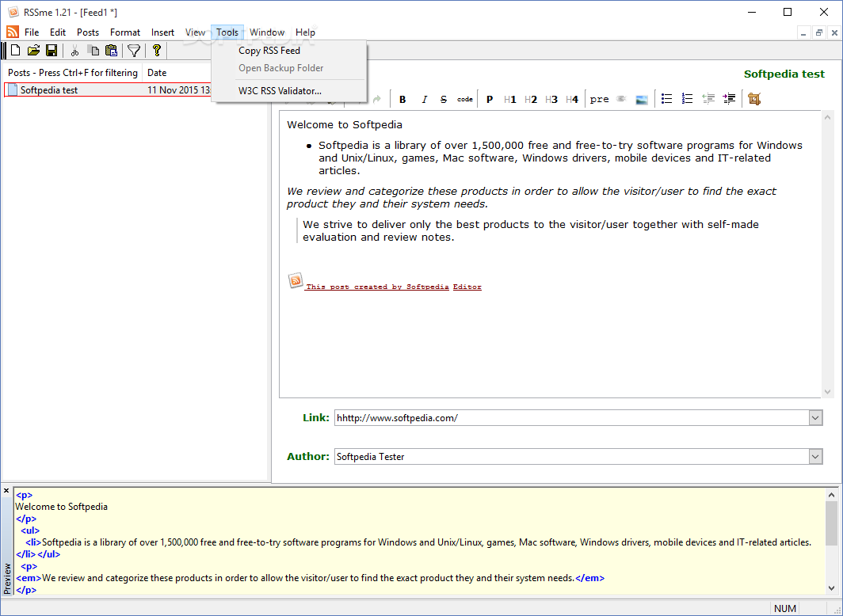Image resolution: width=843 pixels, height=616 pixels.
Task: Apply Heading 2 with the H2 button
Action: [x=531, y=99]
